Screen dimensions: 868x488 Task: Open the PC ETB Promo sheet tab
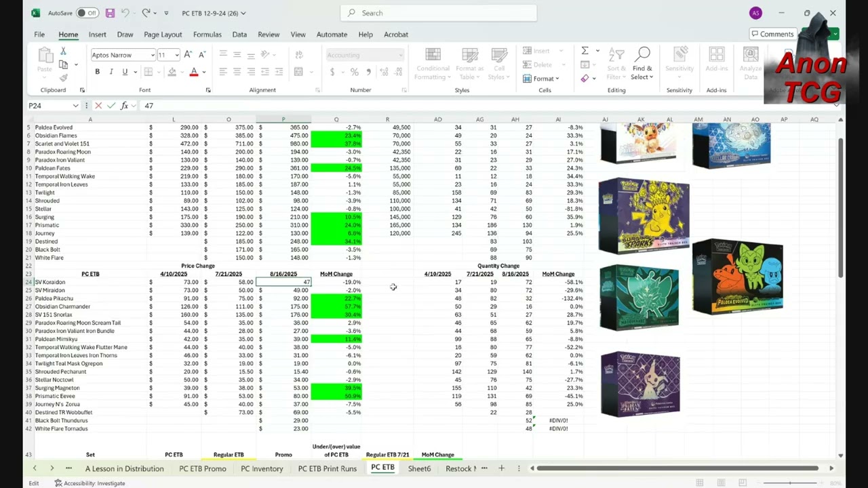202,468
